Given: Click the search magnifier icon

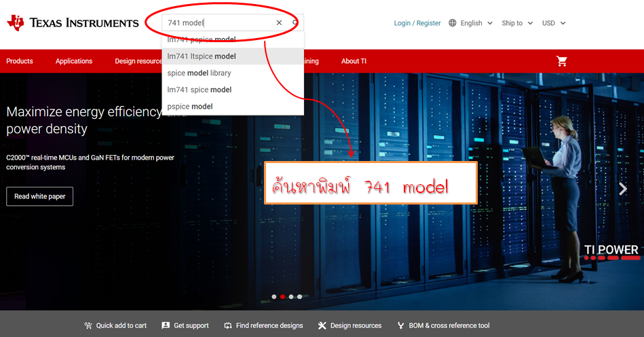Looking at the screenshot, I should click(295, 22).
